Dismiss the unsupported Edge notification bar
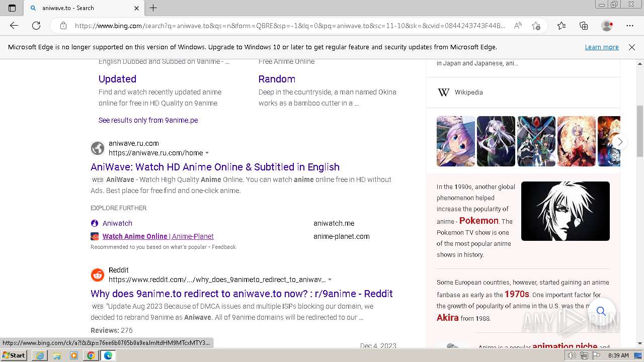This screenshot has width=644, height=362. click(632, 47)
